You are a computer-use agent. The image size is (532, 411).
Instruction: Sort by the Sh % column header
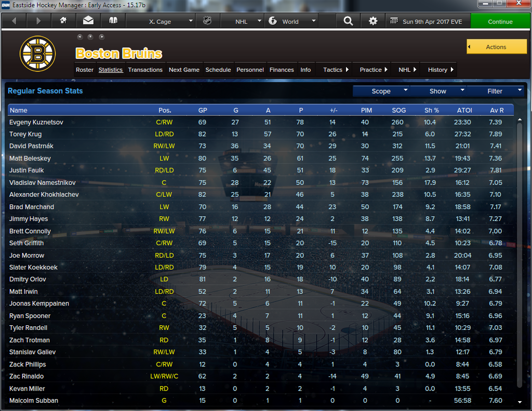point(432,110)
